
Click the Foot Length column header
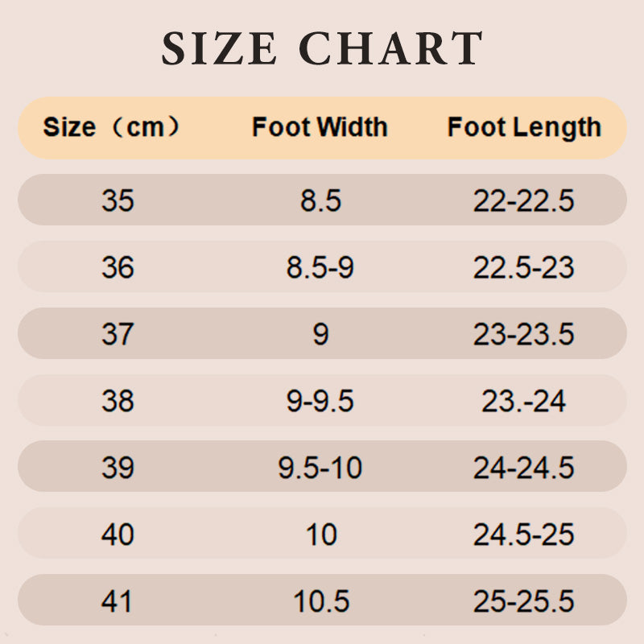(524, 127)
